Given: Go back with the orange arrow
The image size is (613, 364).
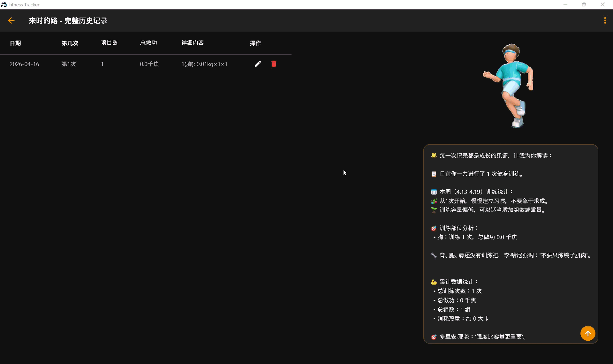Looking at the screenshot, I should (x=11, y=20).
